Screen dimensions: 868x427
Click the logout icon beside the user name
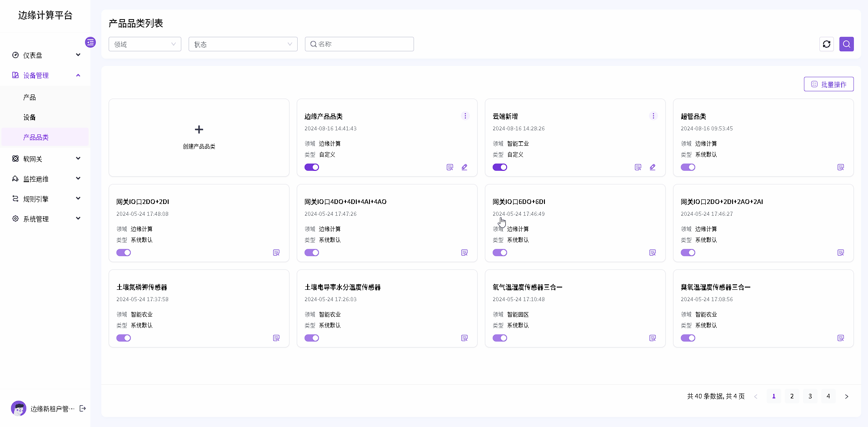[83, 408]
